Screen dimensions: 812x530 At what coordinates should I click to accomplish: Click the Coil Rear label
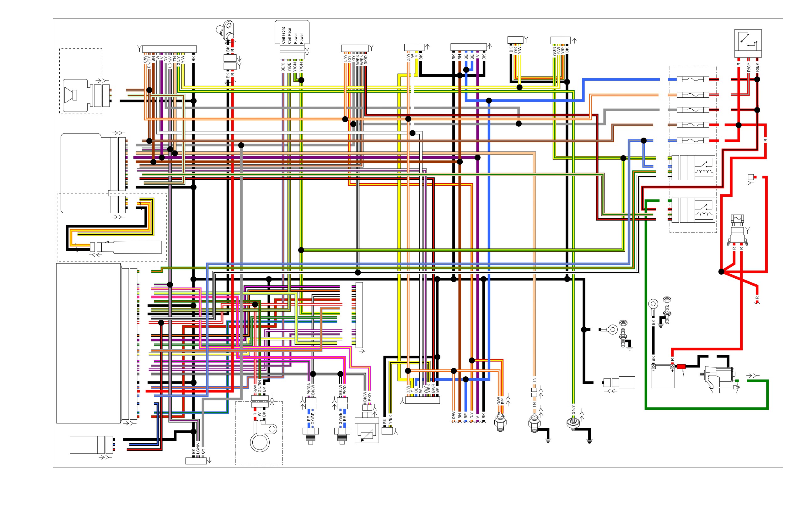289,36
